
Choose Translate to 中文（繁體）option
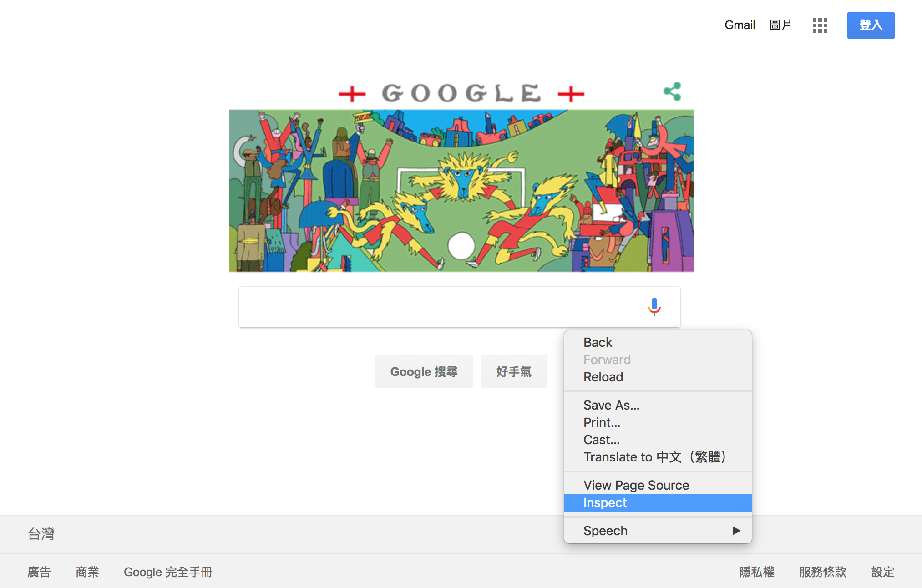(654, 457)
